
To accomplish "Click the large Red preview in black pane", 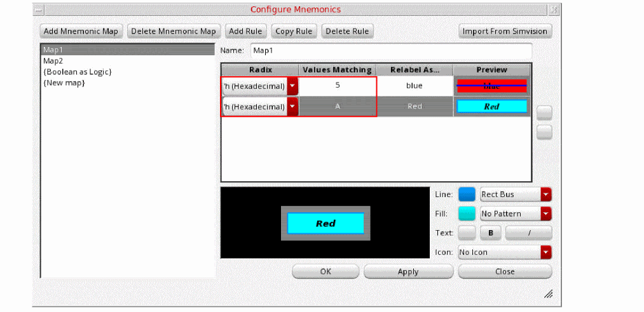I will 325,223.
